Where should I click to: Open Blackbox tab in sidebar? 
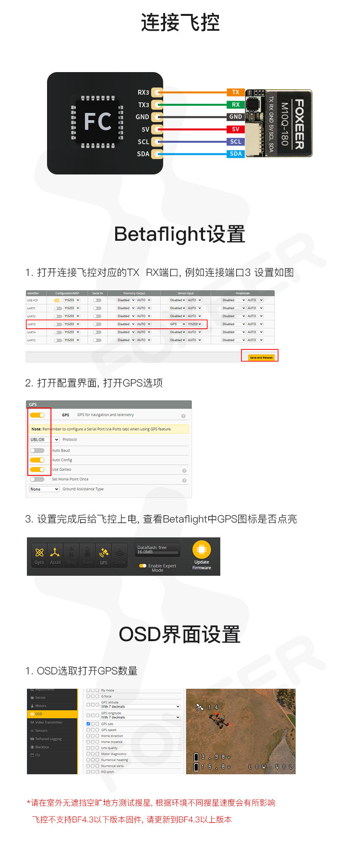(x=52, y=747)
